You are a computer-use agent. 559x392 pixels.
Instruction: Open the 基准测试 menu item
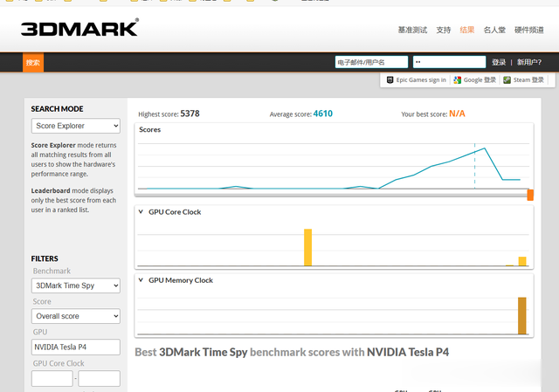[x=412, y=30]
